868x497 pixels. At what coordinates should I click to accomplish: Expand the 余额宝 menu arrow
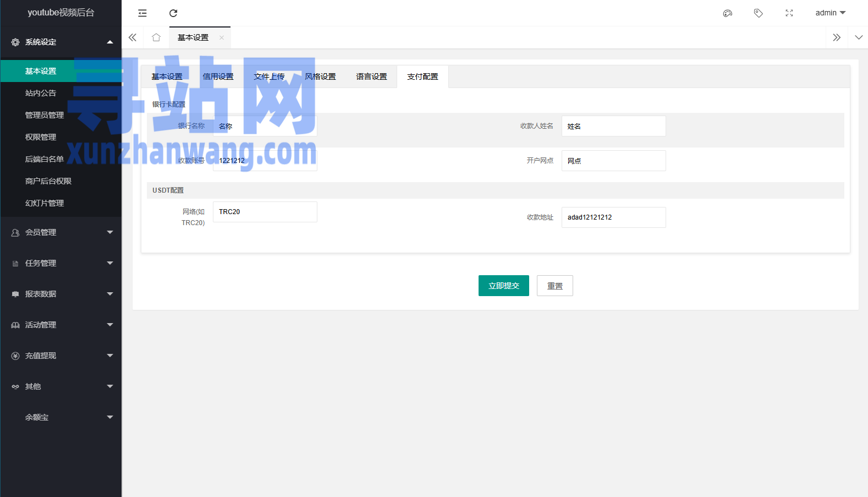110,417
